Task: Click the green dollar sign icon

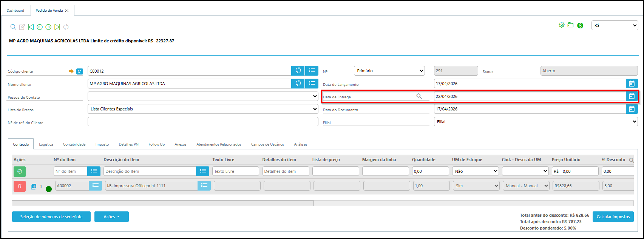Action: click(580, 25)
